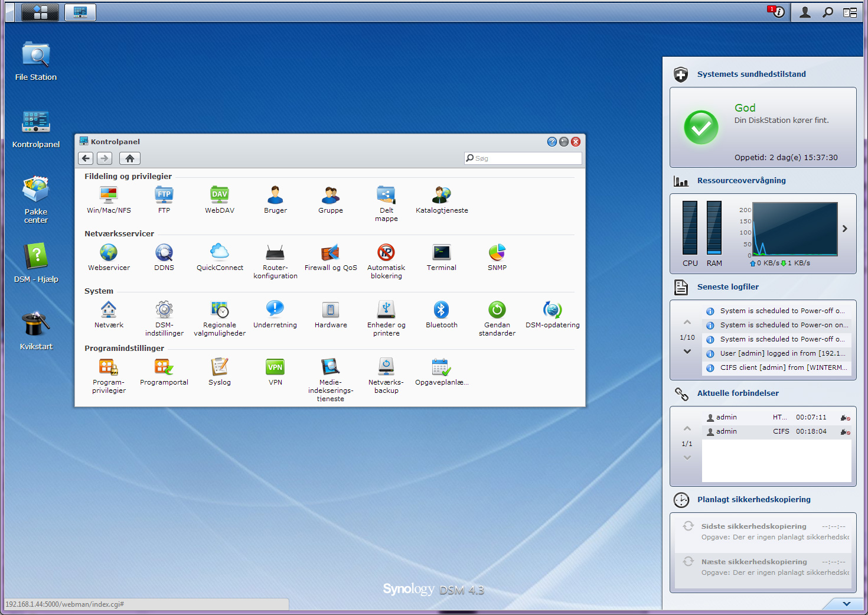Open notifications info icon in taskbar
This screenshot has height=615, width=868.
coord(778,12)
